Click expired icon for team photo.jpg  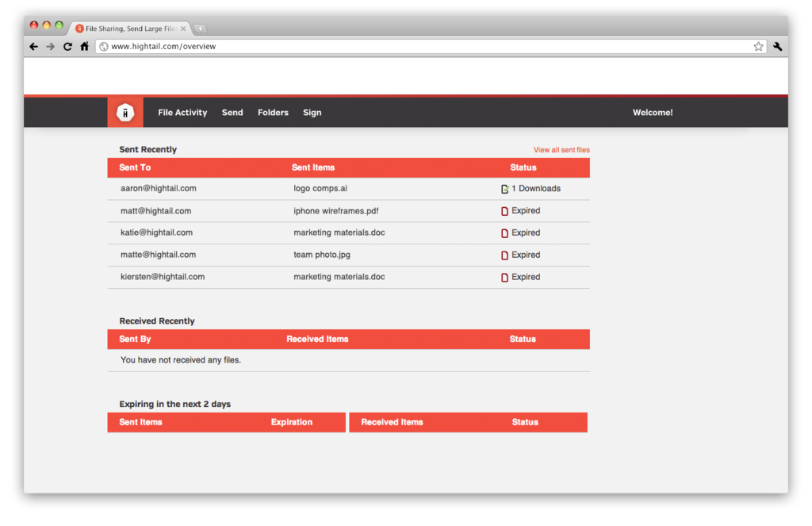pos(505,255)
